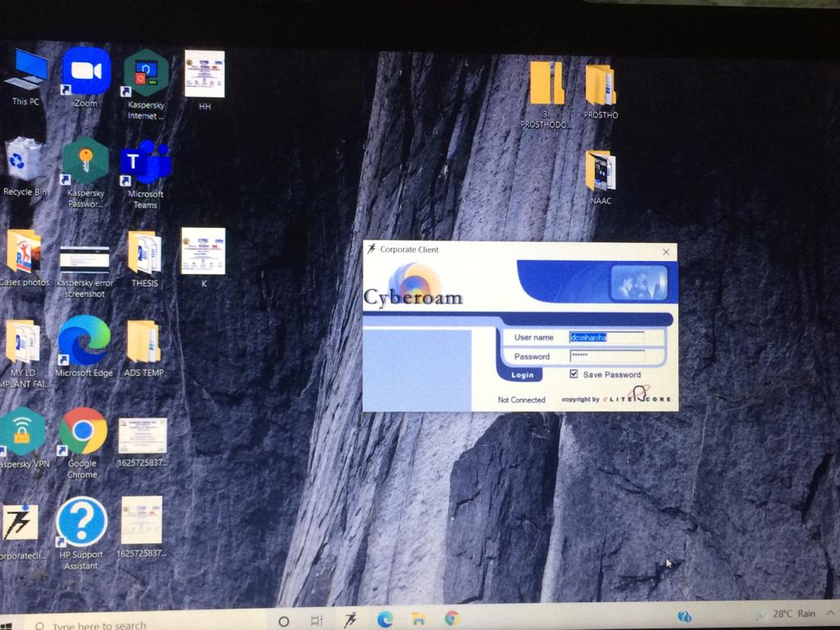840x630 pixels.
Task: Click the User name field in Cyberoam
Action: (606, 337)
